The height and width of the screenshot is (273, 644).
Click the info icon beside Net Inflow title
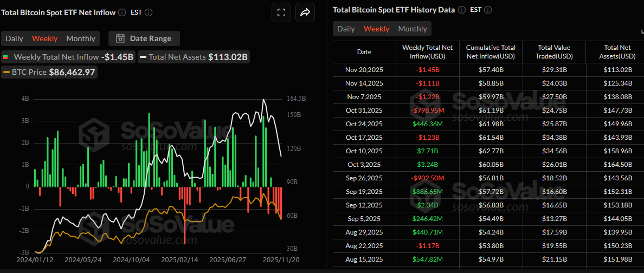coord(122,12)
